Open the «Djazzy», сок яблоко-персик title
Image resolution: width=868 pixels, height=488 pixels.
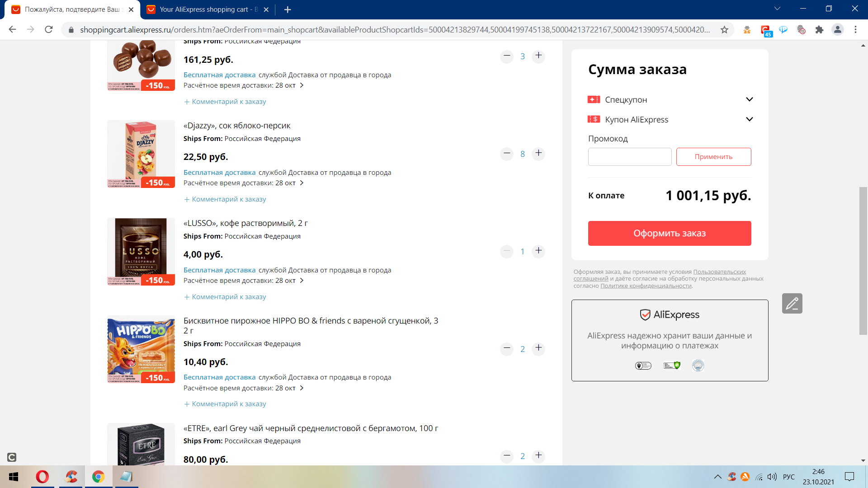237,126
